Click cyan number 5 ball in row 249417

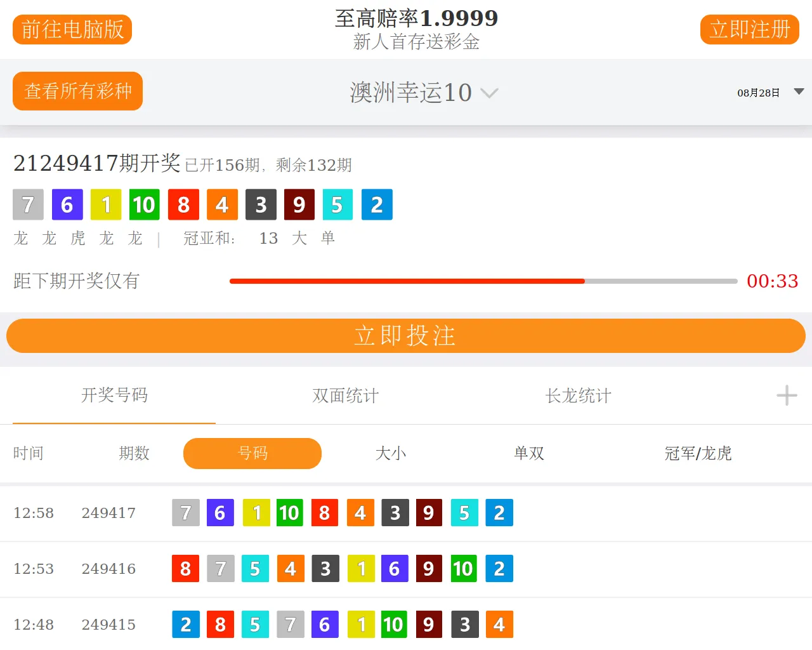464,513
